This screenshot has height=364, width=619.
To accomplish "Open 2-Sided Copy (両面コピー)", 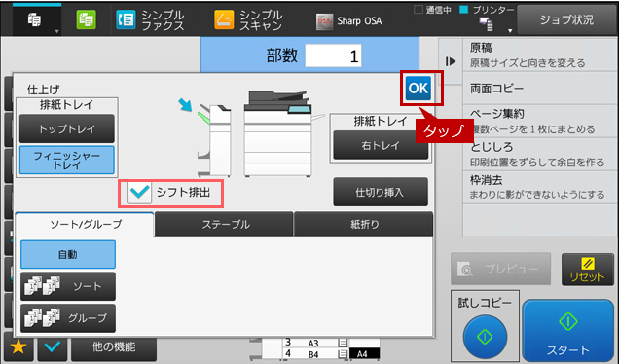I will (x=540, y=88).
